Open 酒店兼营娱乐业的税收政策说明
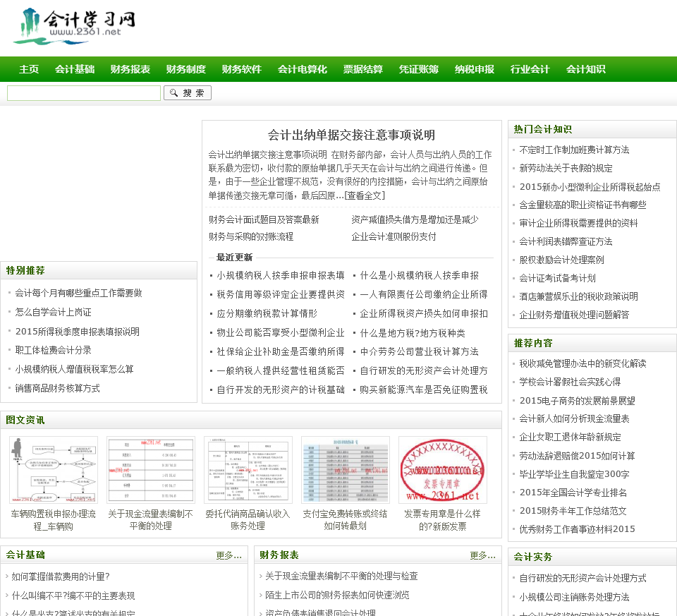 [578, 296]
